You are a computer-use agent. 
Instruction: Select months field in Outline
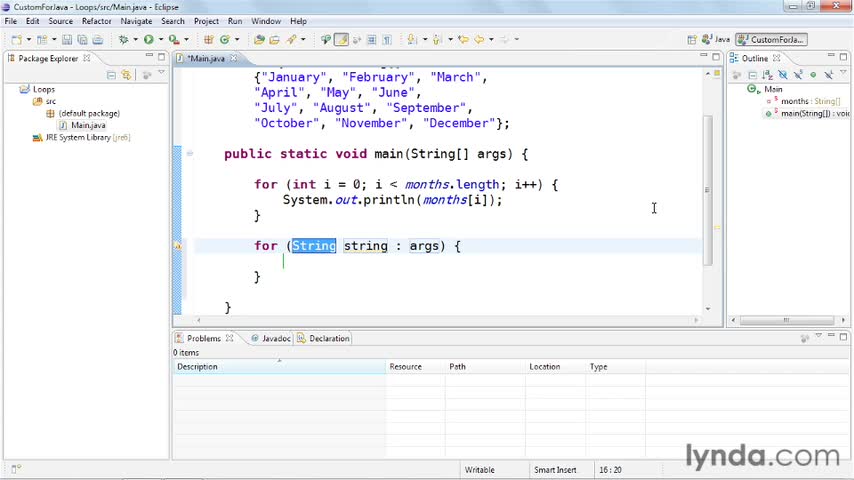(x=804, y=101)
